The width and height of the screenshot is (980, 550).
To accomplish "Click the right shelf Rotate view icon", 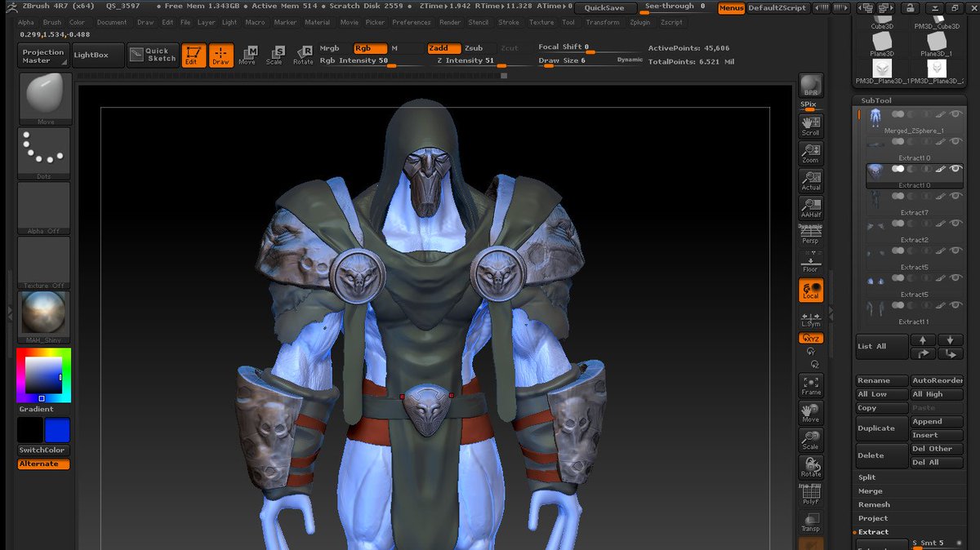I will point(811,468).
